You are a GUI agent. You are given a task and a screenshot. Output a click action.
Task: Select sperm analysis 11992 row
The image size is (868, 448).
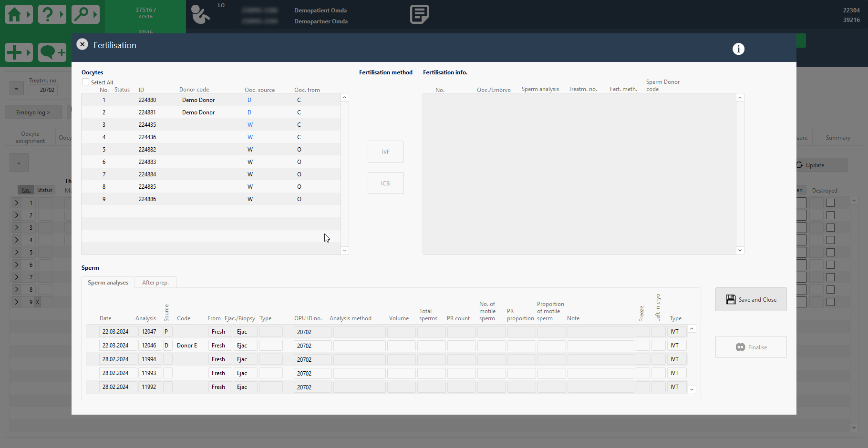(387, 387)
